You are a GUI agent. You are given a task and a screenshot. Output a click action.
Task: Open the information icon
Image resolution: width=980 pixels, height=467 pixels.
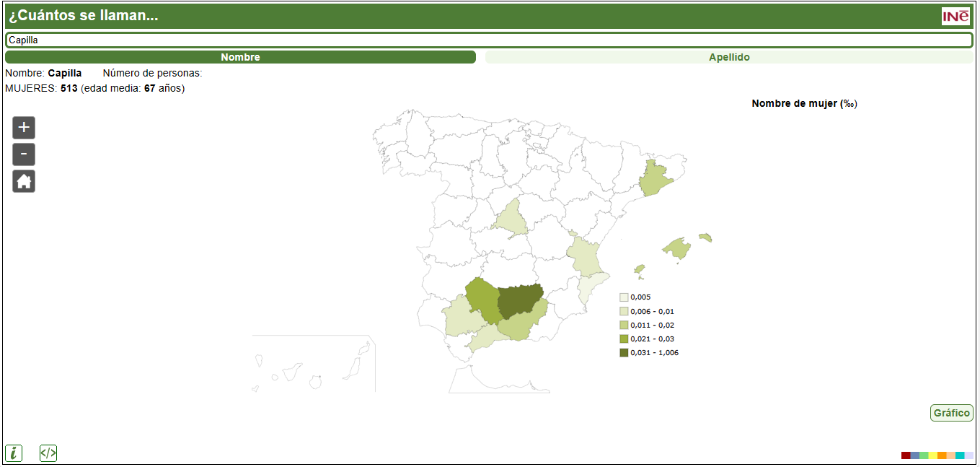[14, 453]
